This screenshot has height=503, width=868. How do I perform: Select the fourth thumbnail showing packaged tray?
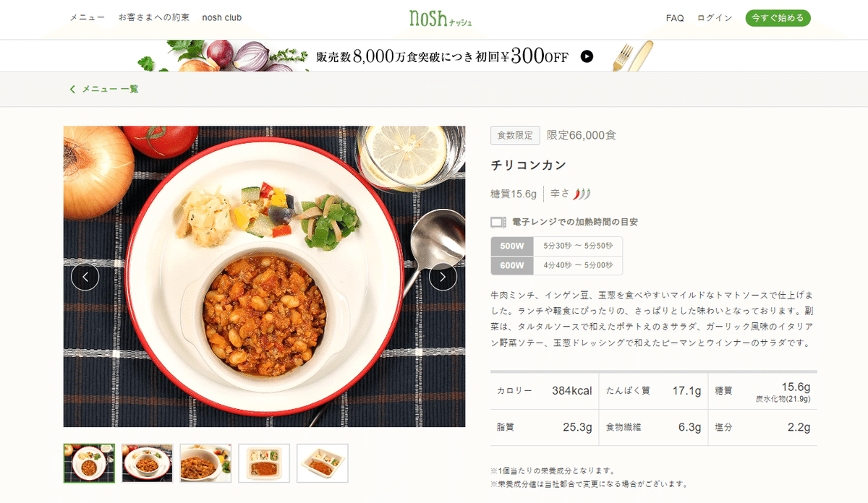[x=264, y=463]
